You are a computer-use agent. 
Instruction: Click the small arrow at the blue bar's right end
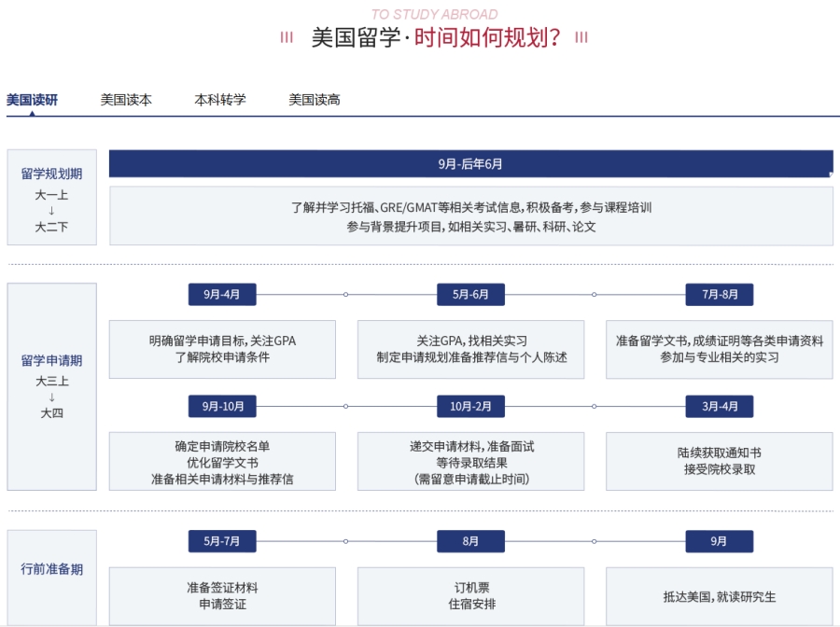830,174
